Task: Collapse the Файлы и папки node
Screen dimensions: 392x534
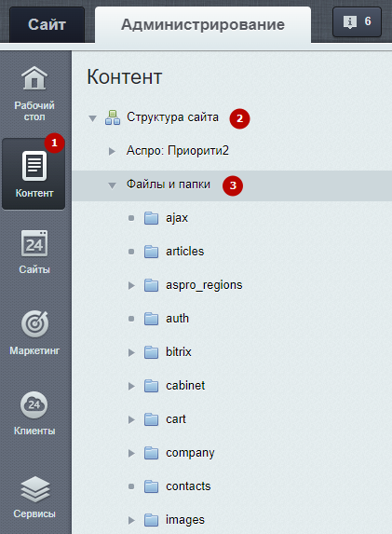Action: coord(112,185)
